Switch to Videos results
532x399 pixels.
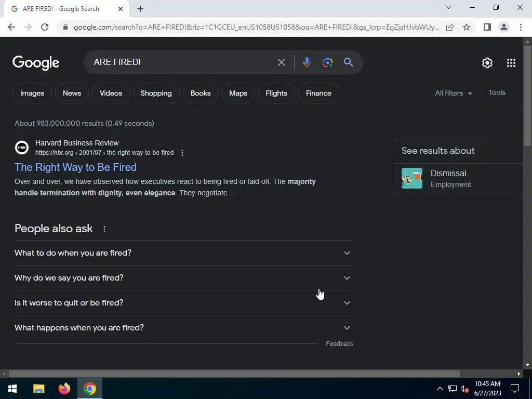pos(111,93)
